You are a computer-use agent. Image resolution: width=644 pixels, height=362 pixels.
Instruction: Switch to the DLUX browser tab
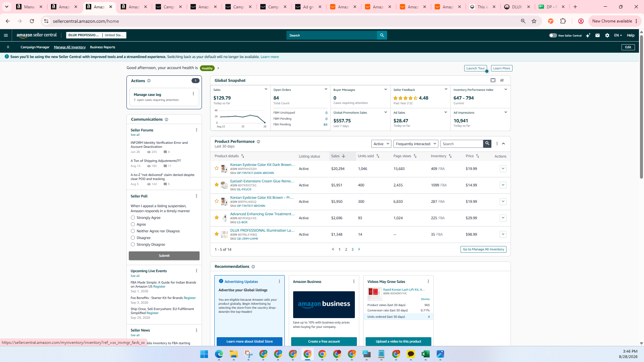tap(517, 7)
